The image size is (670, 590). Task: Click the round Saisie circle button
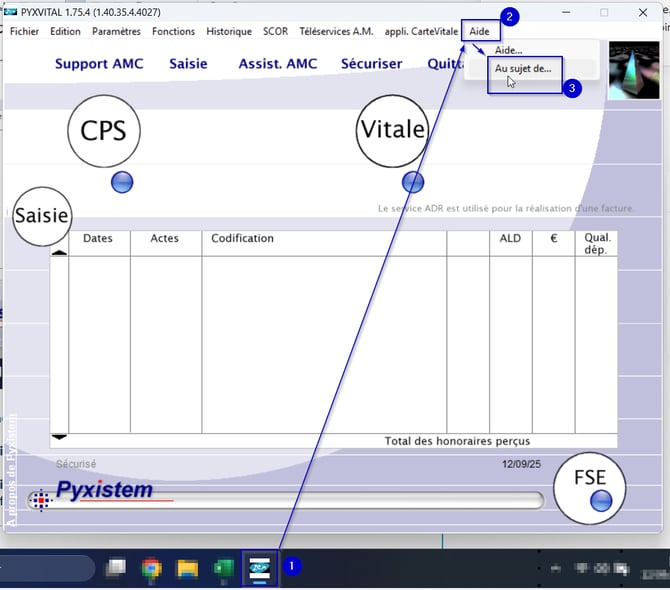(x=42, y=216)
